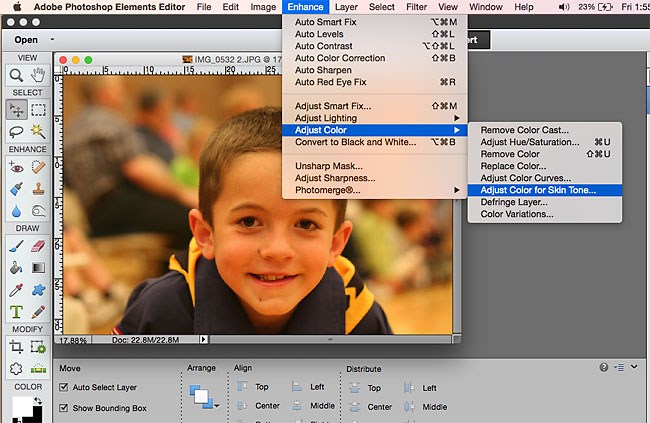Select the Clone Stamp tool

pos(38,189)
